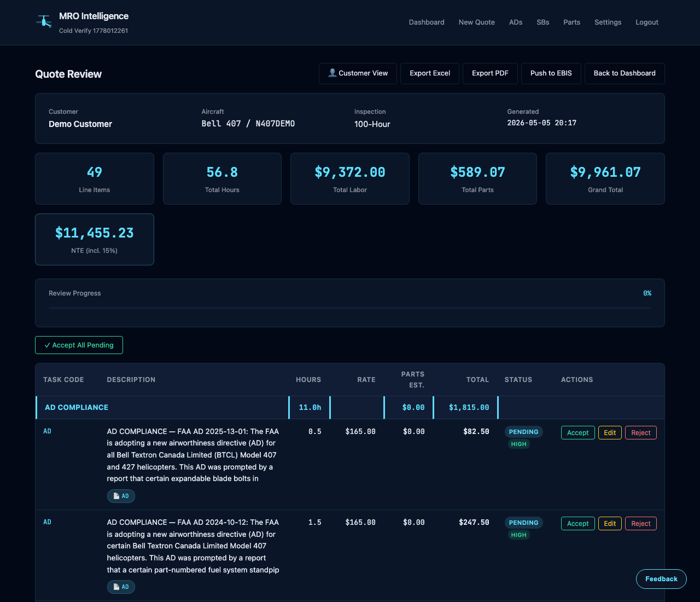This screenshot has height=602, width=700.
Task: Click the Cold Verify 1778012261 subtitle
Action: click(94, 31)
